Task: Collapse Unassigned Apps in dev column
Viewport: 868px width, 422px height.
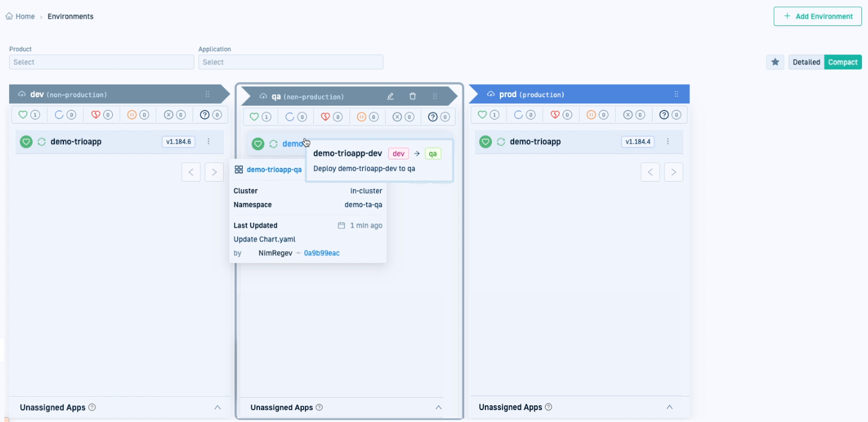Action: 217,408
